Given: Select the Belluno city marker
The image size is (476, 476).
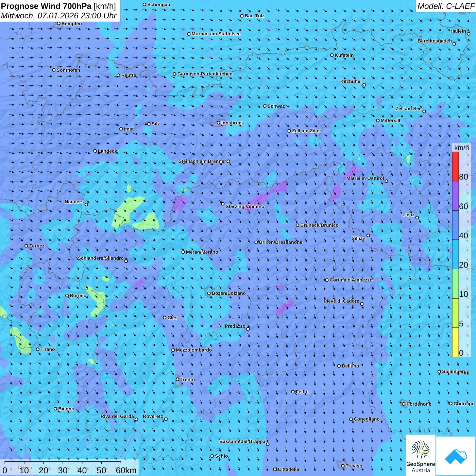Looking at the screenshot, I should (339, 366).
